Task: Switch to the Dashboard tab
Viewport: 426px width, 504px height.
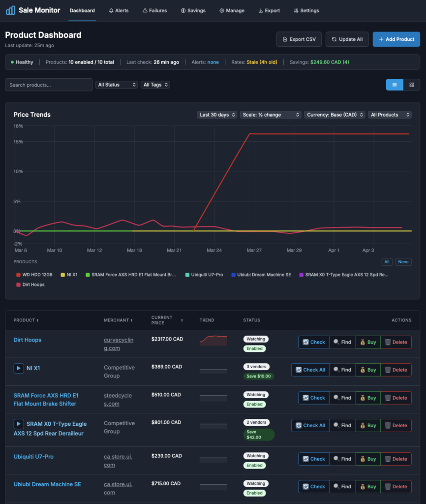Action: coord(82,10)
